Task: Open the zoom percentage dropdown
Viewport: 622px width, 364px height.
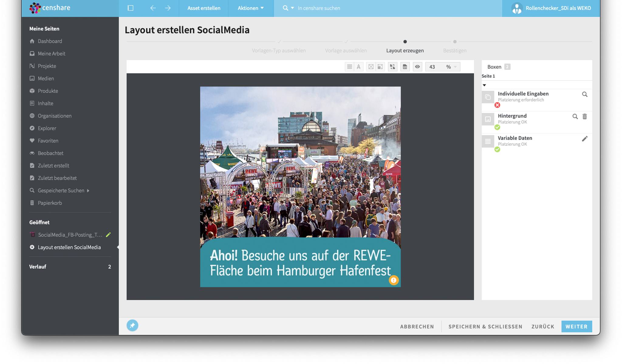Action: click(x=455, y=67)
